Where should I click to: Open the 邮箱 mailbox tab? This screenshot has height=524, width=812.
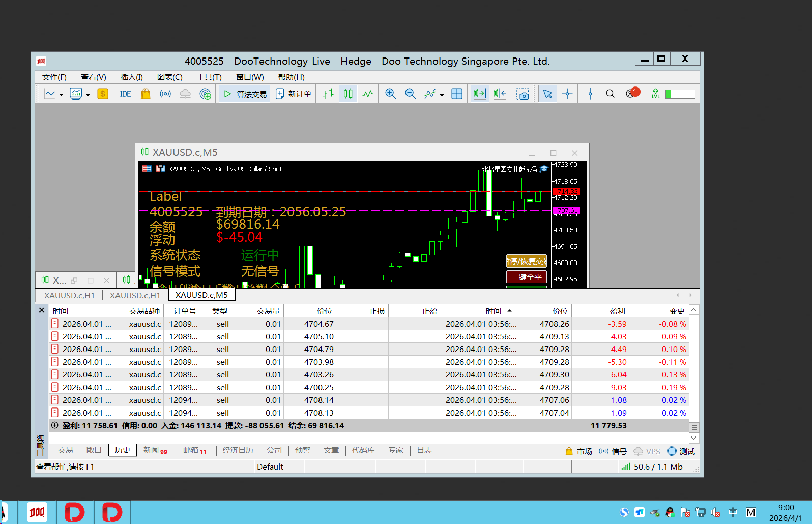[195, 450]
